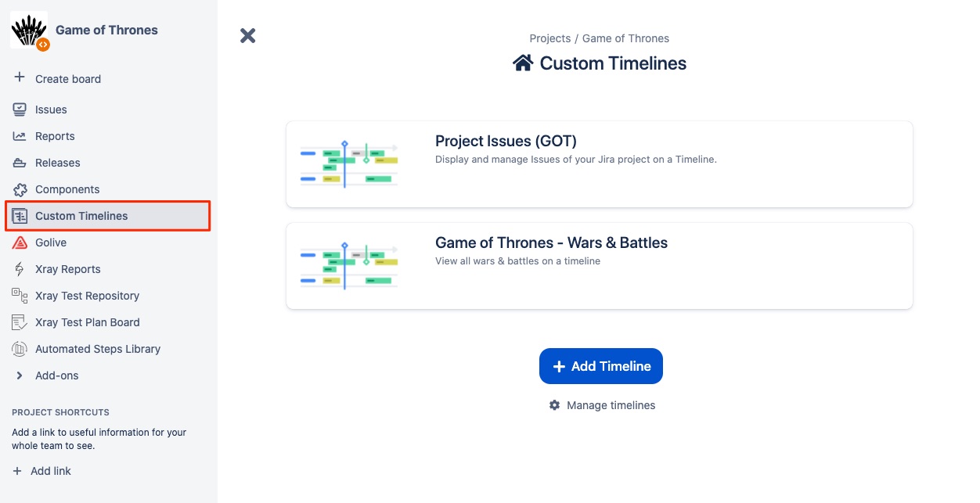This screenshot has width=980, height=503.
Task: Click the Issues icon in sidebar
Action: 20,110
